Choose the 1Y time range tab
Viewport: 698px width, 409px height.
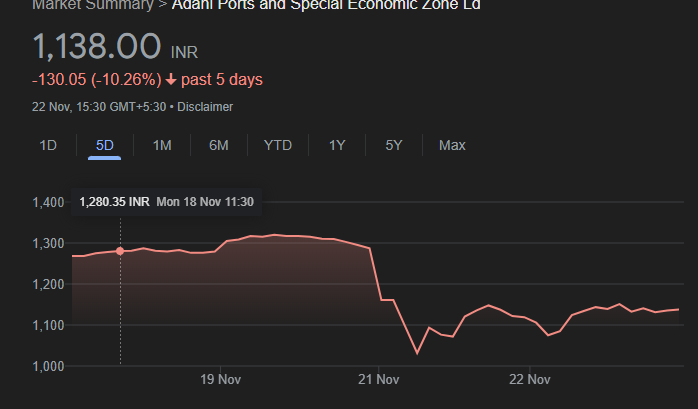[x=337, y=145]
